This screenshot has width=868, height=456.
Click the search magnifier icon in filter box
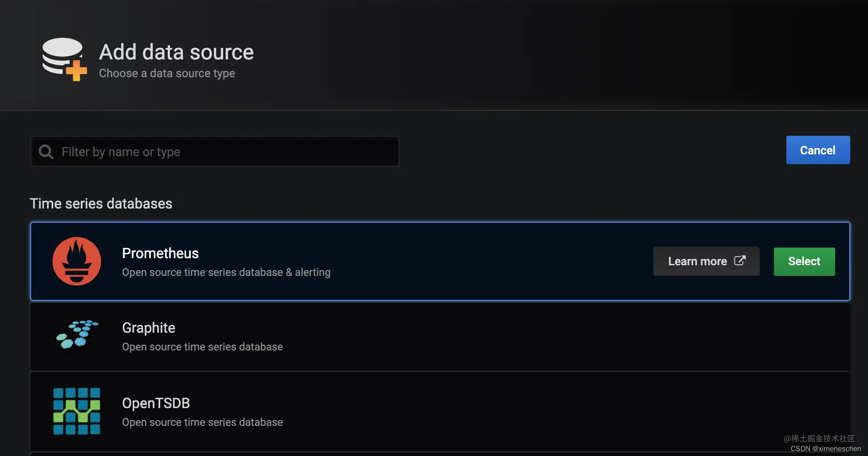46,152
